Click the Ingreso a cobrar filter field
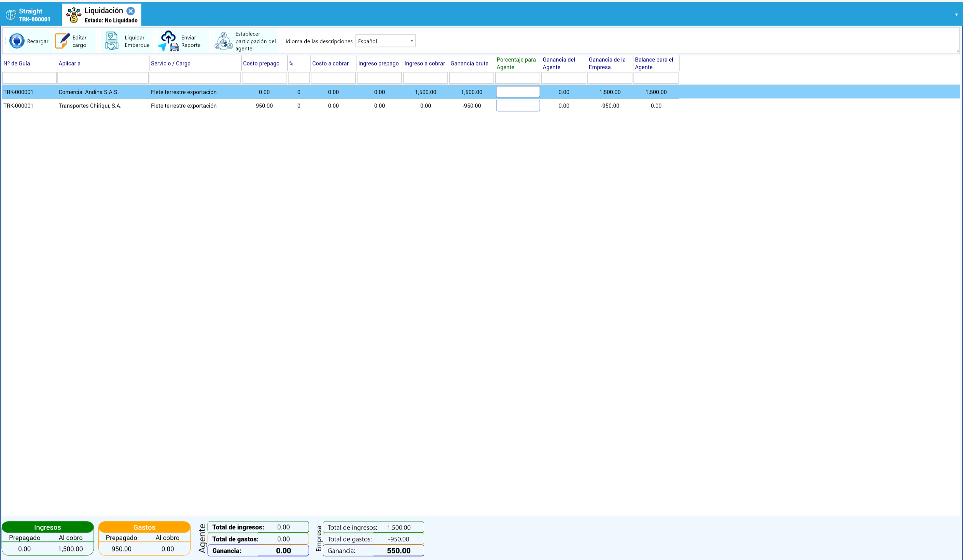Image resolution: width=963 pixels, height=560 pixels. (x=425, y=78)
